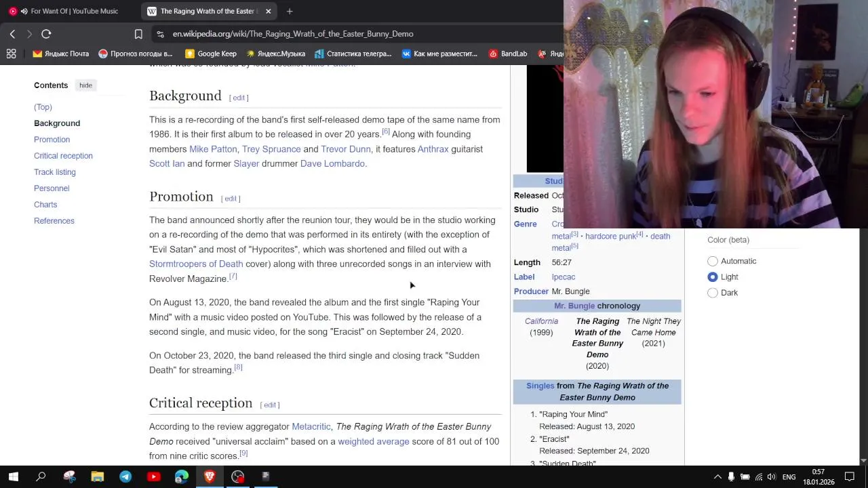Open volume control in system tray
This screenshot has height=488, width=868.
point(772,477)
